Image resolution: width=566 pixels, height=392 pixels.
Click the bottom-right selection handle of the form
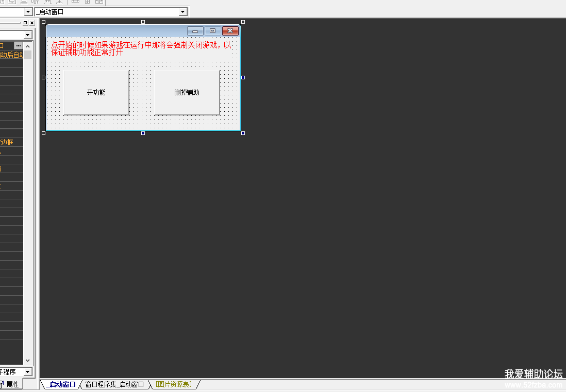tap(243, 133)
